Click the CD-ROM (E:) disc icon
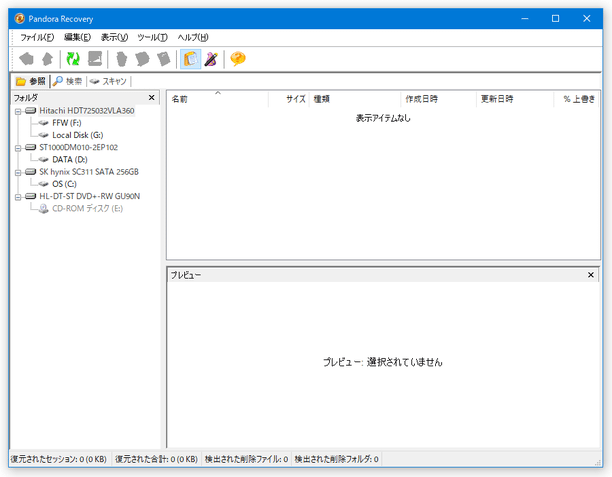Screen dimensions: 612x477 [x=44, y=208]
